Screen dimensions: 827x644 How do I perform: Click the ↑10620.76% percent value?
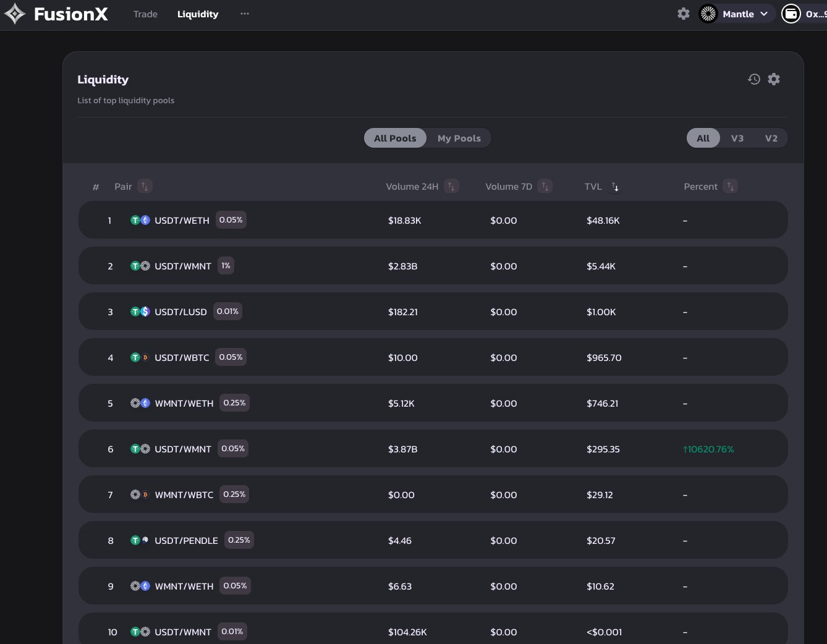point(708,449)
